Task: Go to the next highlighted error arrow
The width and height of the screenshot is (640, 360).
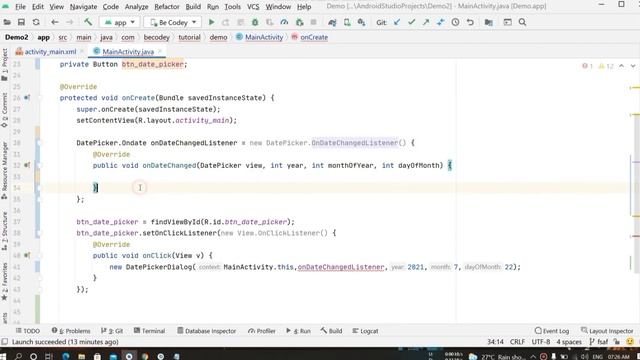Action: tap(633, 66)
